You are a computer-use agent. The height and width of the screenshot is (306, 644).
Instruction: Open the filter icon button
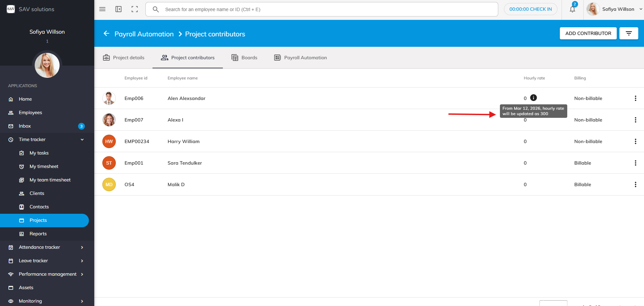[629, 33]
